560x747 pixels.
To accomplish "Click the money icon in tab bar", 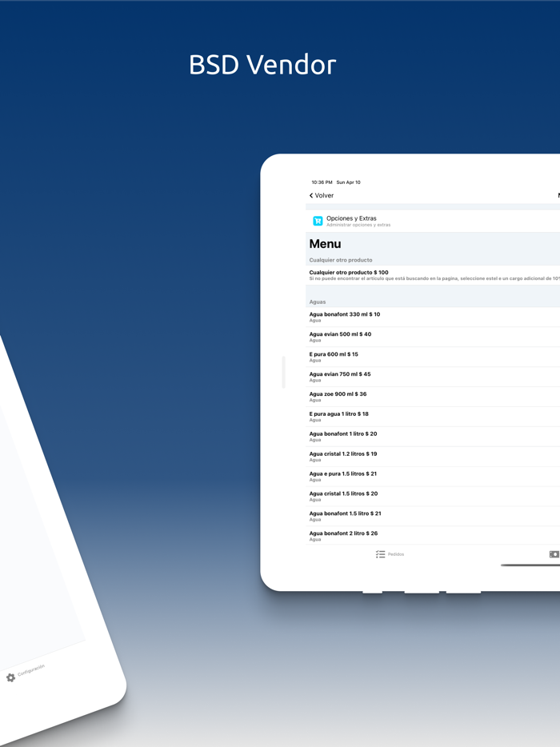I will coord(554,554).
